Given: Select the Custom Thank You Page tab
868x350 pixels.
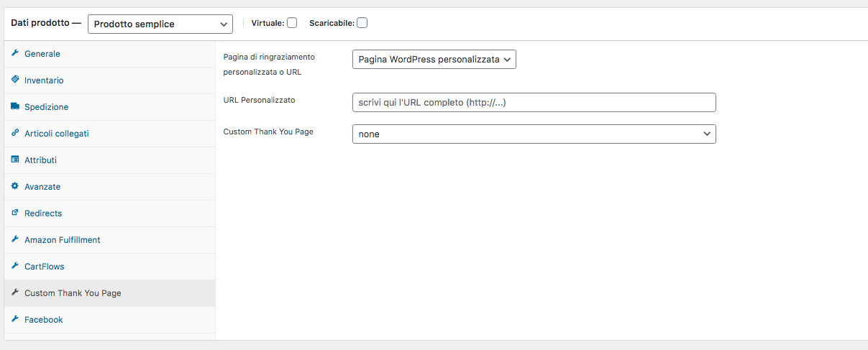Looking at the screenshot, I should click(x=73, y=293).
